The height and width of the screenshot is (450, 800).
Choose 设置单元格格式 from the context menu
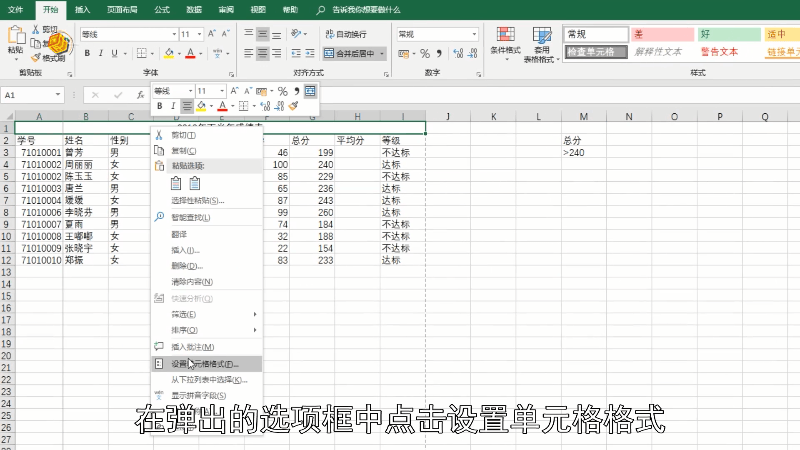[204, 363]
